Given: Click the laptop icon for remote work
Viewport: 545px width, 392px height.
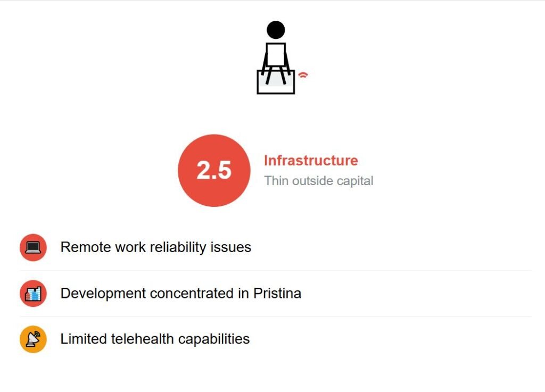Looking at the screenshot, I should tap(33, 247).
